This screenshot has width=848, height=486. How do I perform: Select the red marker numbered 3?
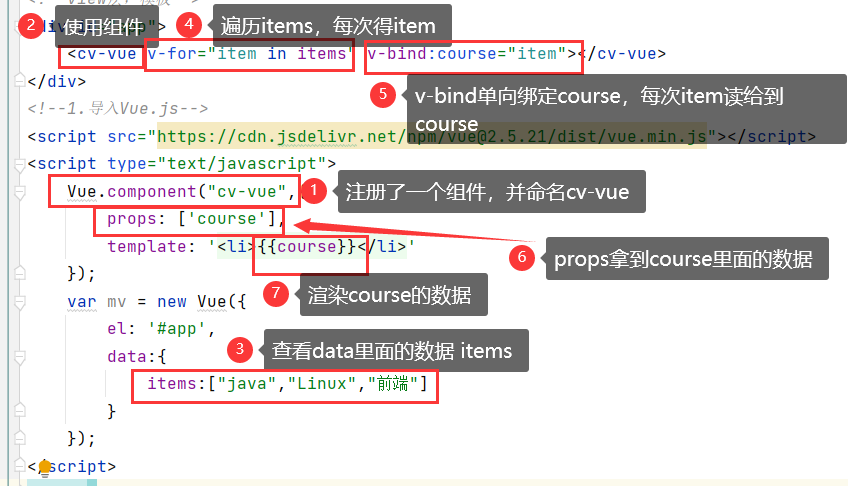(x=239, y=349)
